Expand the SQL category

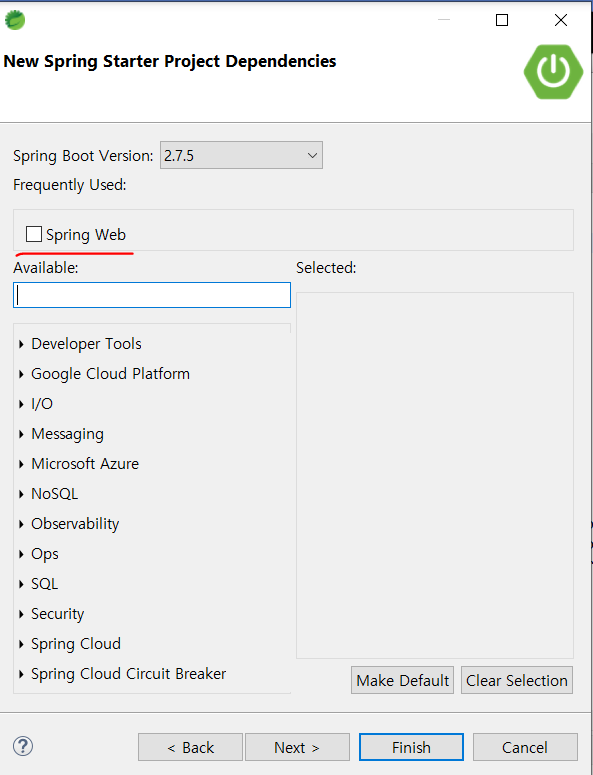coord(21,584)
